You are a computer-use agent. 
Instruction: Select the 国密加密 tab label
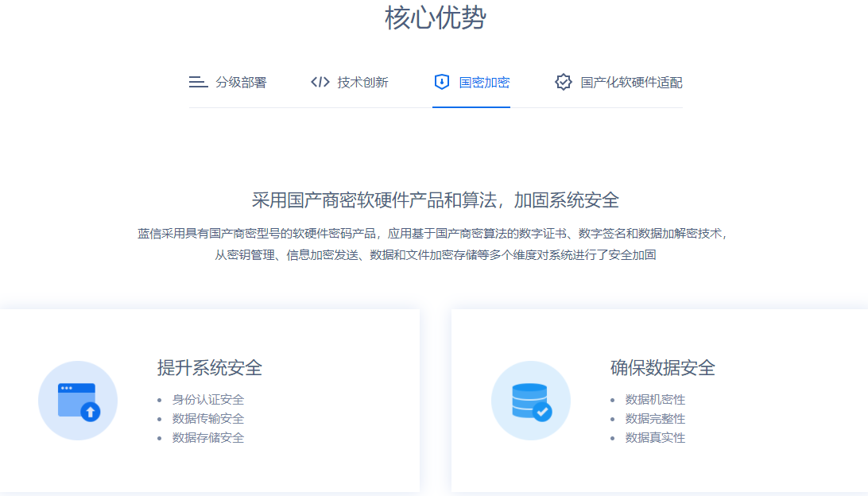pyautogui.click(x=484, y=83)
